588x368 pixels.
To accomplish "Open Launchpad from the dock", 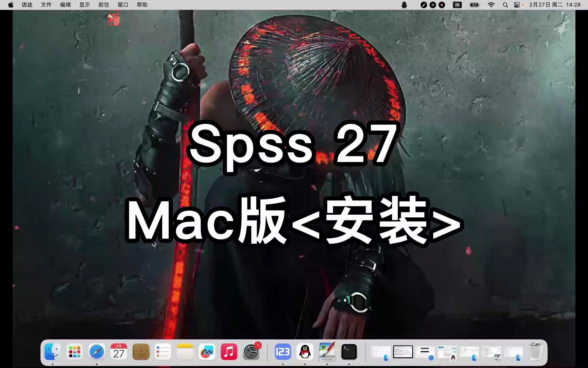I will (75, 352).
